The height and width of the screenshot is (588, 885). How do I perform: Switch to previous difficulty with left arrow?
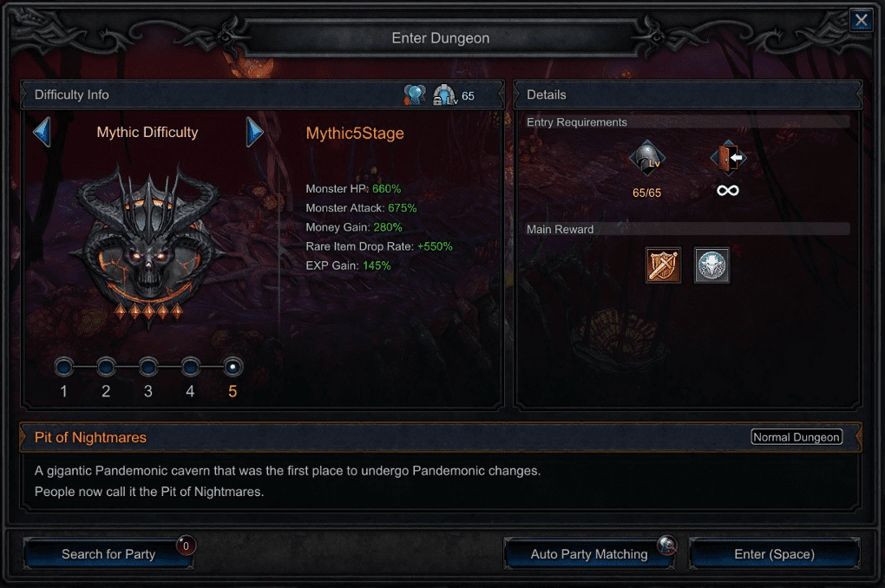[x=43, y=132]
